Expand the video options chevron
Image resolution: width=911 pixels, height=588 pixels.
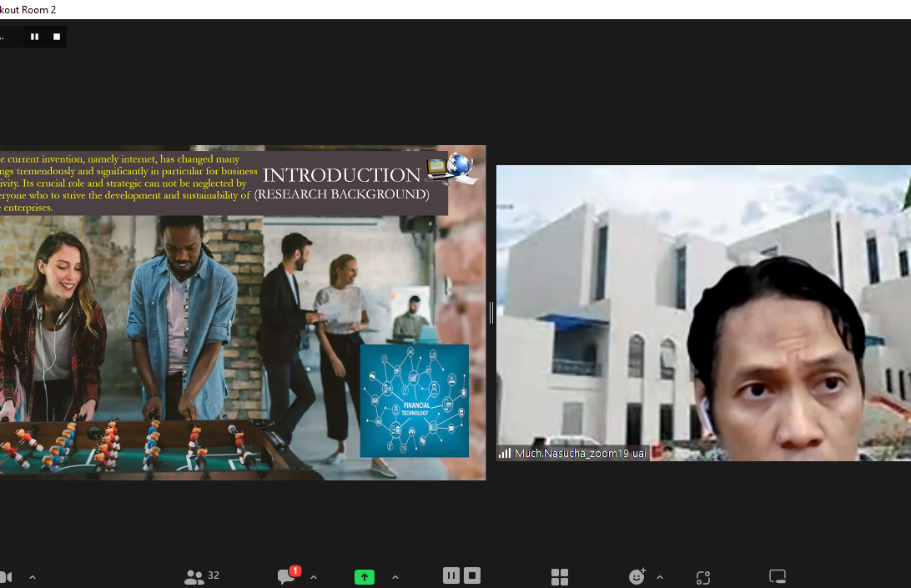[x=33, y=577]
